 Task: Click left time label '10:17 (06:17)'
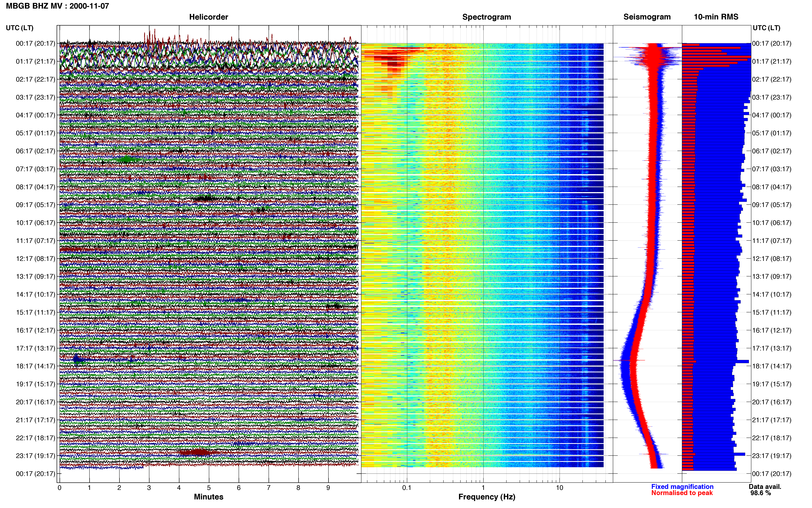point(35,222)
